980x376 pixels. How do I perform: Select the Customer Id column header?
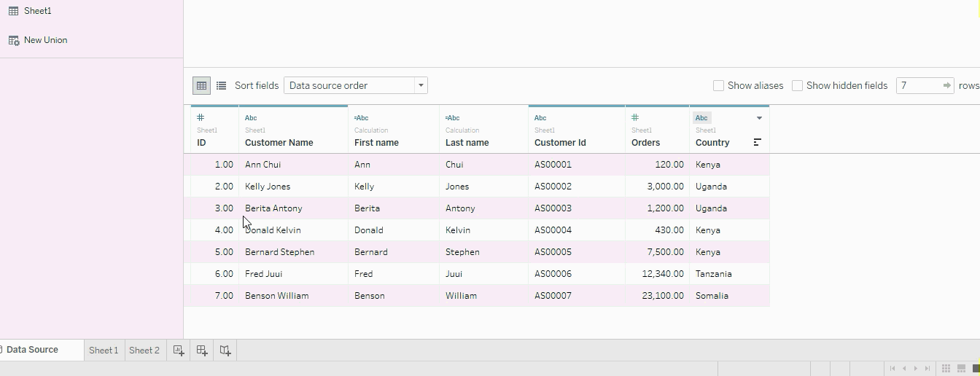(x=560, y=143)
